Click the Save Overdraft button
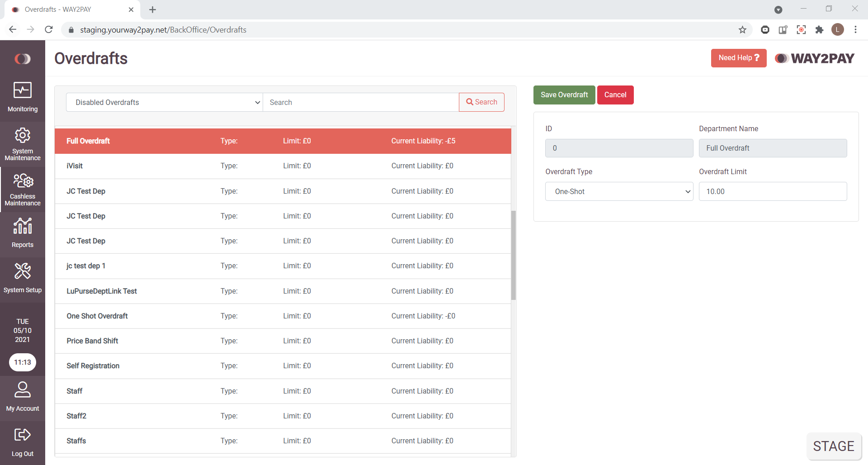 coord(564,95)
